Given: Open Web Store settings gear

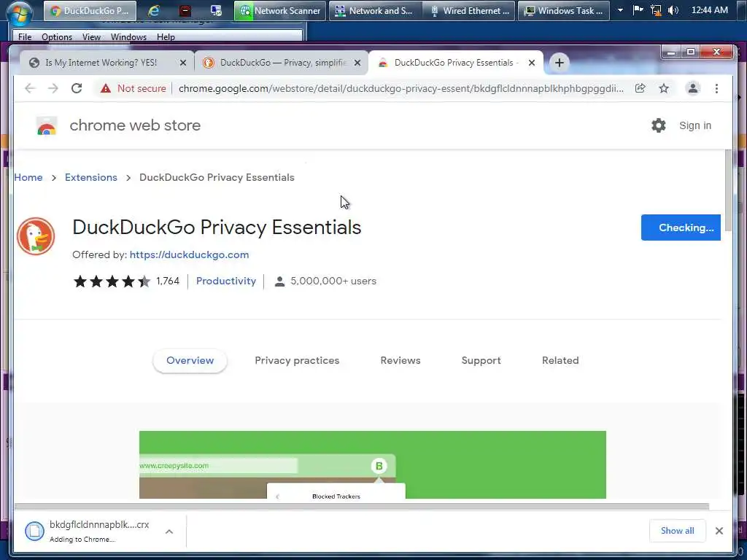Looking at the screenshot, I should 659,125.
